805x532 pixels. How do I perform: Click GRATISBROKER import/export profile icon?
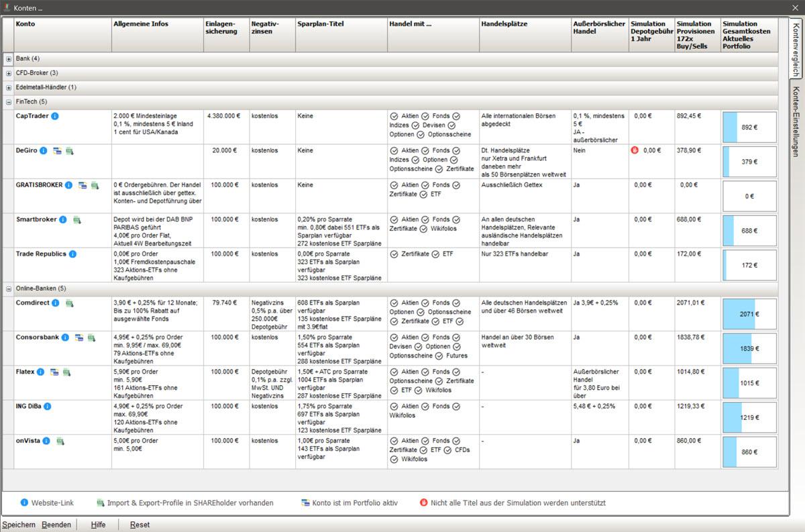click(95, 185)
